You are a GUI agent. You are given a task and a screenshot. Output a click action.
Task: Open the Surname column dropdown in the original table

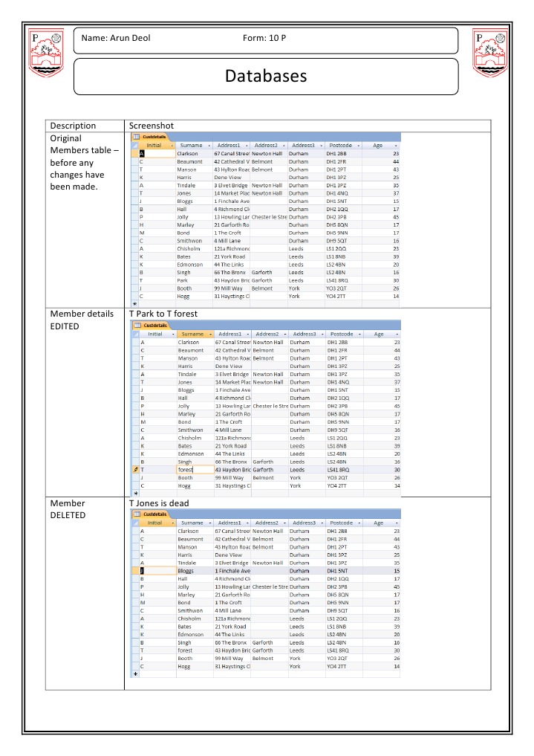click(209, 146)
